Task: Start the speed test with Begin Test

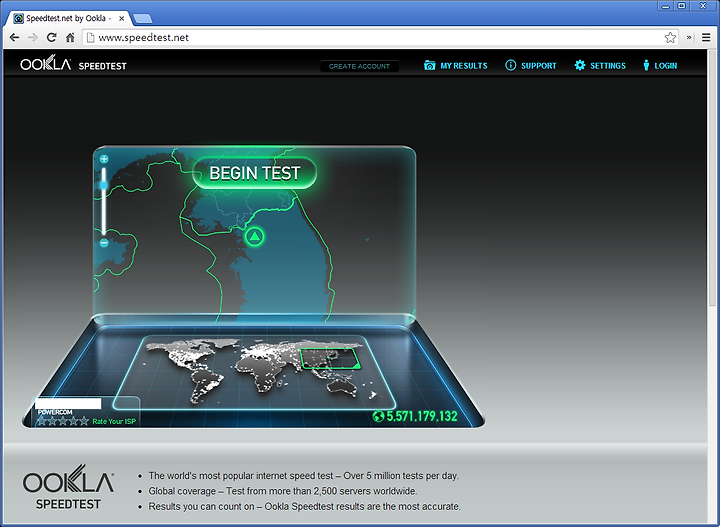Action: 254,173
